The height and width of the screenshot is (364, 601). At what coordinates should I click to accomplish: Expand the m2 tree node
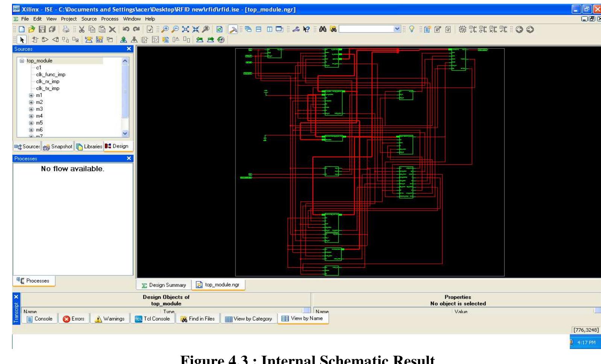pos(31,102)
